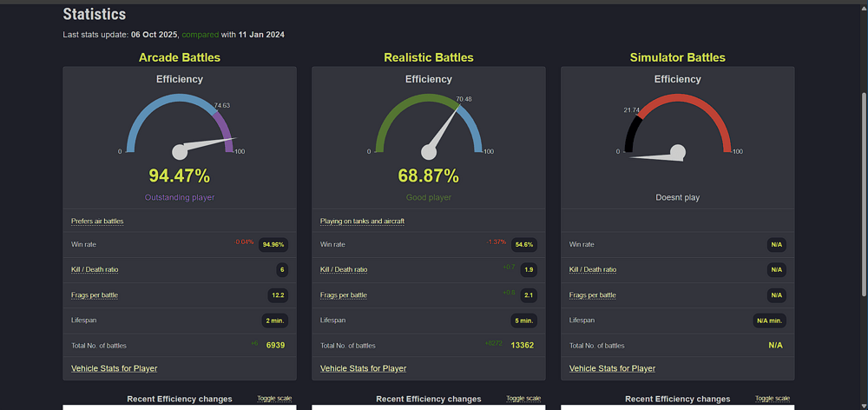Viewport: 868px width, 410px height.
Task: Click Realistic 'Frags per battle' label
Action: pos(343,295)
